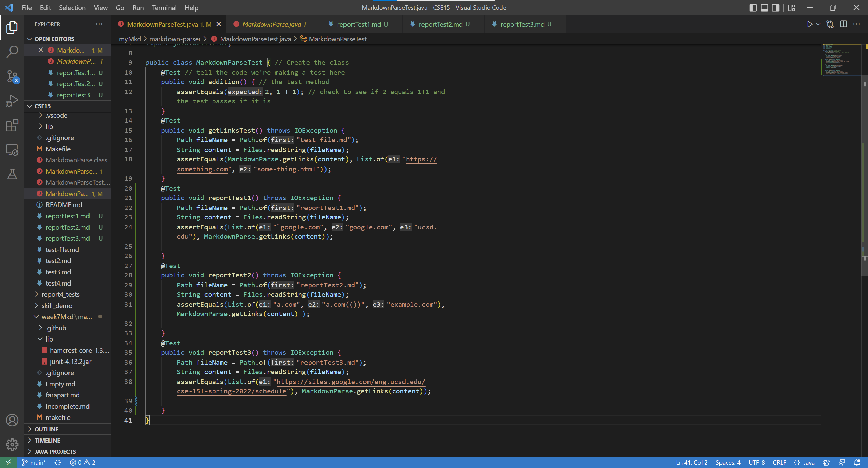Open README.md in explorer

click(64, 205)
